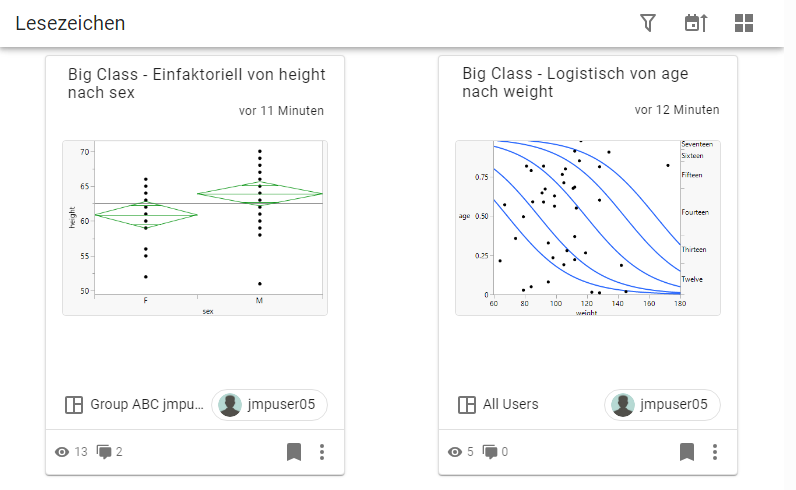Click the views eye icon showing 5

(x=455, y=452)
